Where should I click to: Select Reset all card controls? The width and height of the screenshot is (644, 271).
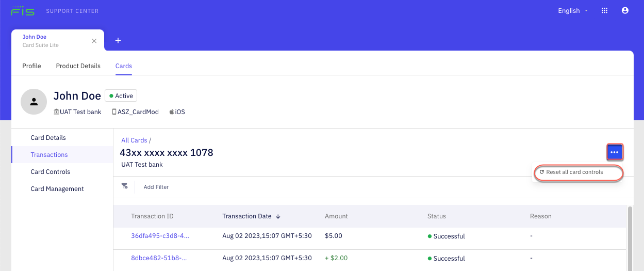[x=574, y=172]
